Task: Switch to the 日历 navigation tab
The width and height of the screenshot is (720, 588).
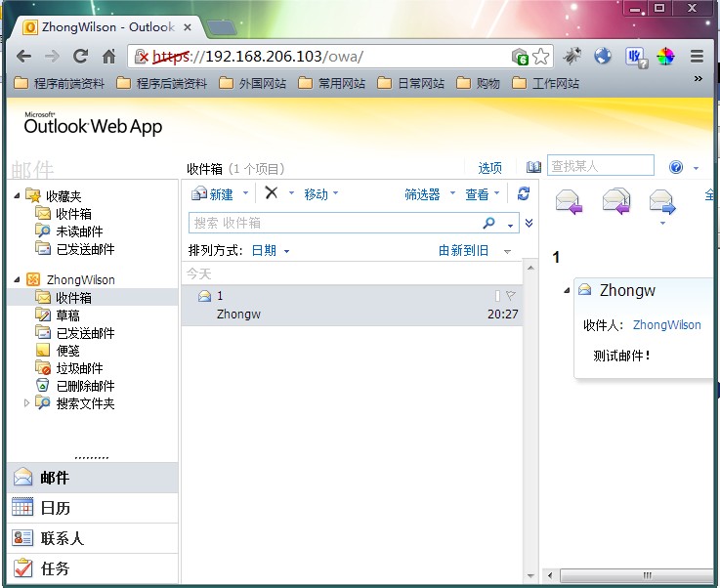Action: point(92,508)
